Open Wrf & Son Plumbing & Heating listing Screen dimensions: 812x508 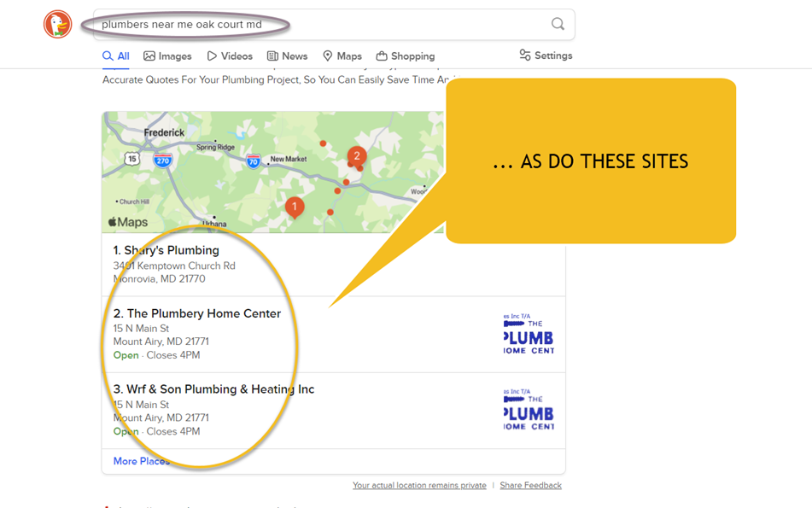pyautogui.click(x=214, y=389)
